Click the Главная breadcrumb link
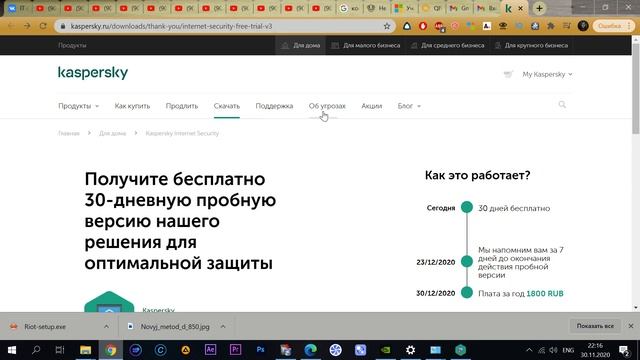Image resolution: width=640 pixels, height=360 pixels. (x=69, y=133)
